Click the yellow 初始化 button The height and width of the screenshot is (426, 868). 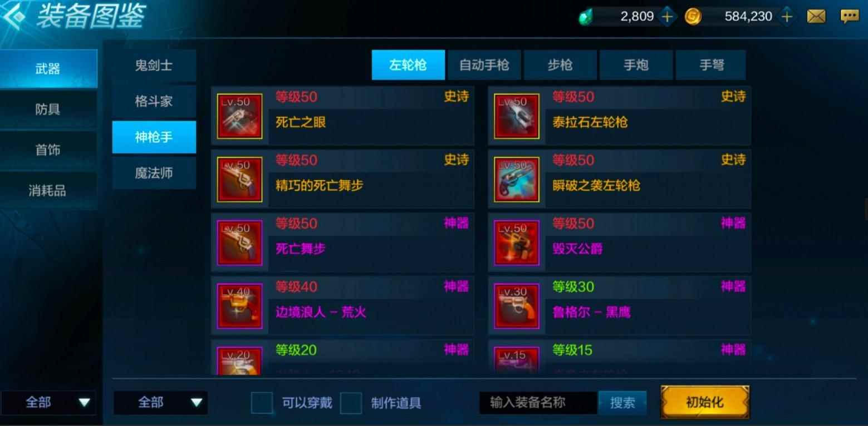[705, 402]
